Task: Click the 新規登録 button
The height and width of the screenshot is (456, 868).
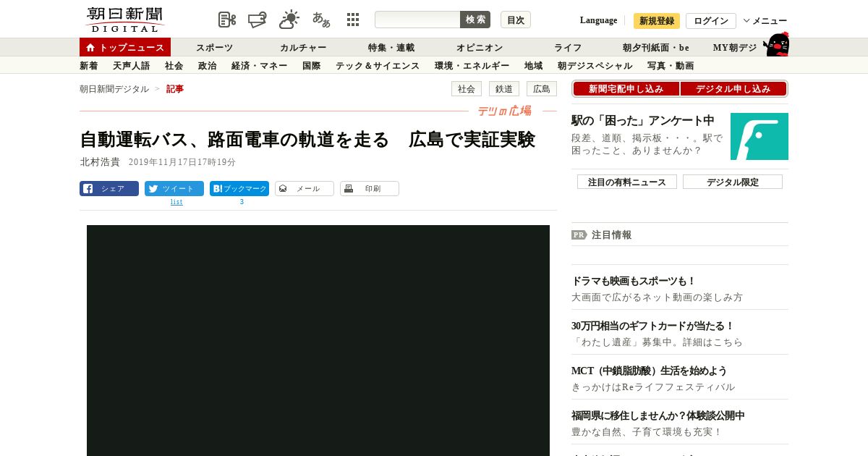Action: pyautogui.click(x=657, y=21)
